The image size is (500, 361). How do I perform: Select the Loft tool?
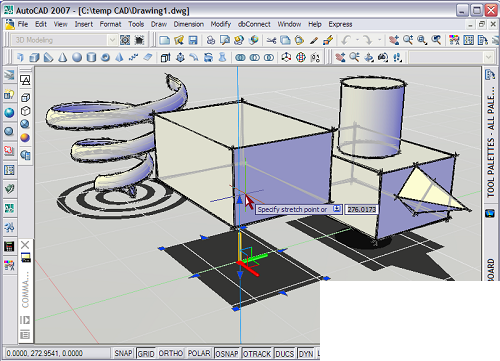(x=222, y=57)
